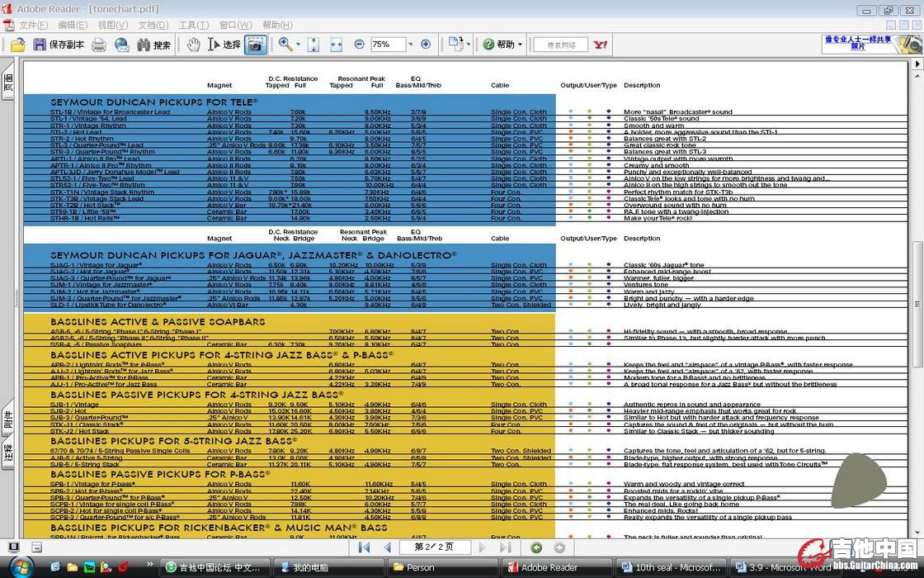
Task: Click the vertical scrollbar thumb of the document
Action: coord(917,305)
